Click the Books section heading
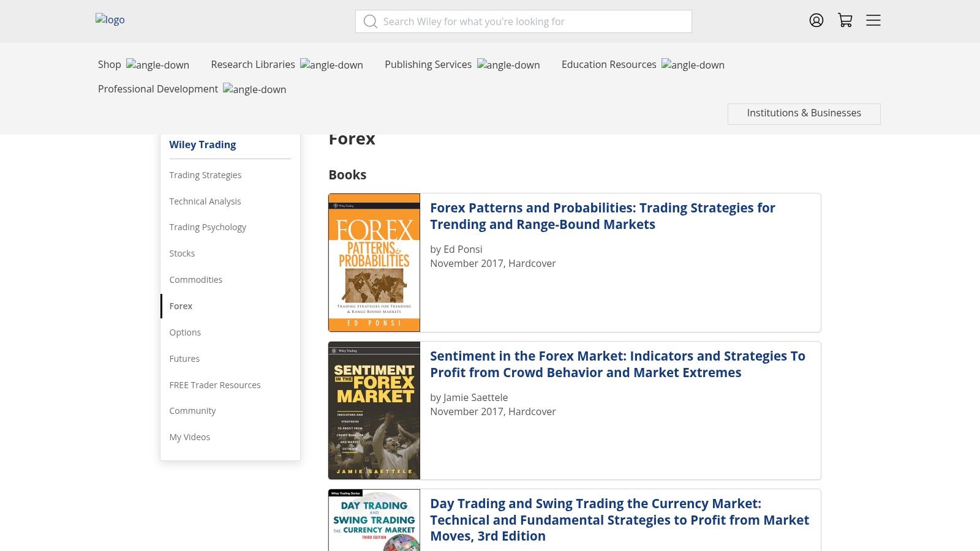This screenshot has width=980, height=551. [x=347, y=174]
